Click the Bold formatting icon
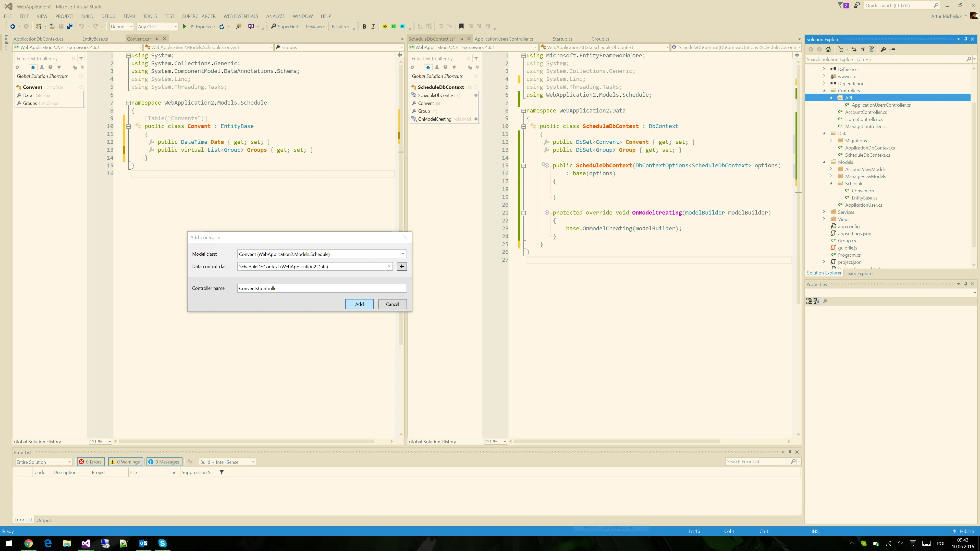Image resolution: width=980 pixels, height=551 pixels. click(364, 27)
